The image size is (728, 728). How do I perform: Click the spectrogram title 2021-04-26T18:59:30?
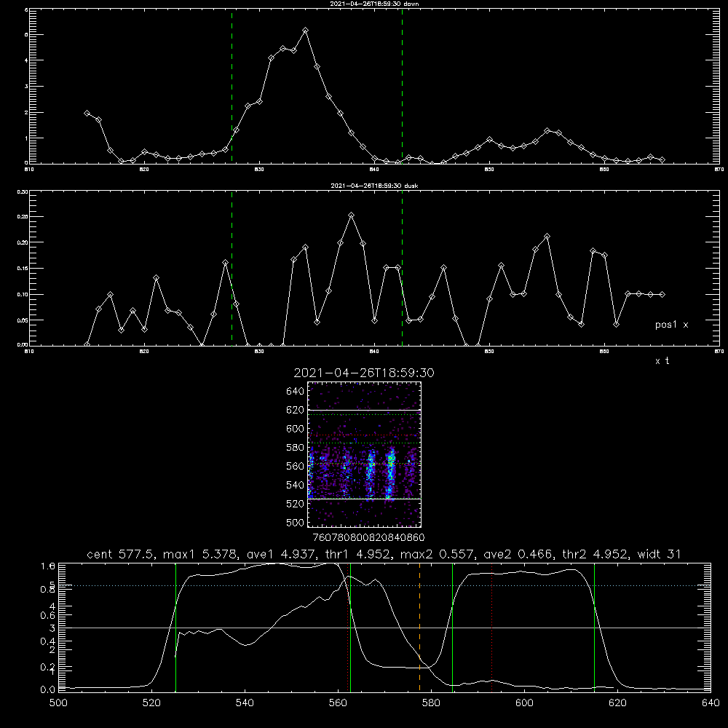[364, 373]
